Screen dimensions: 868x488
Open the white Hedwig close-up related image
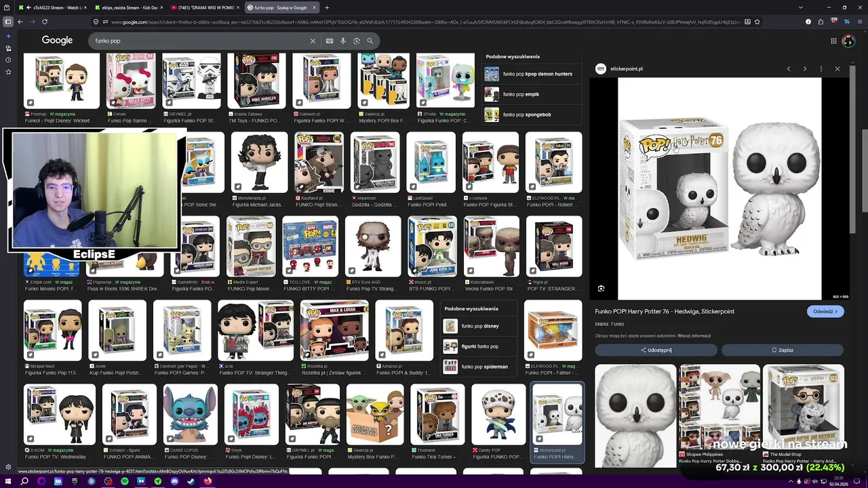(635, 415)
